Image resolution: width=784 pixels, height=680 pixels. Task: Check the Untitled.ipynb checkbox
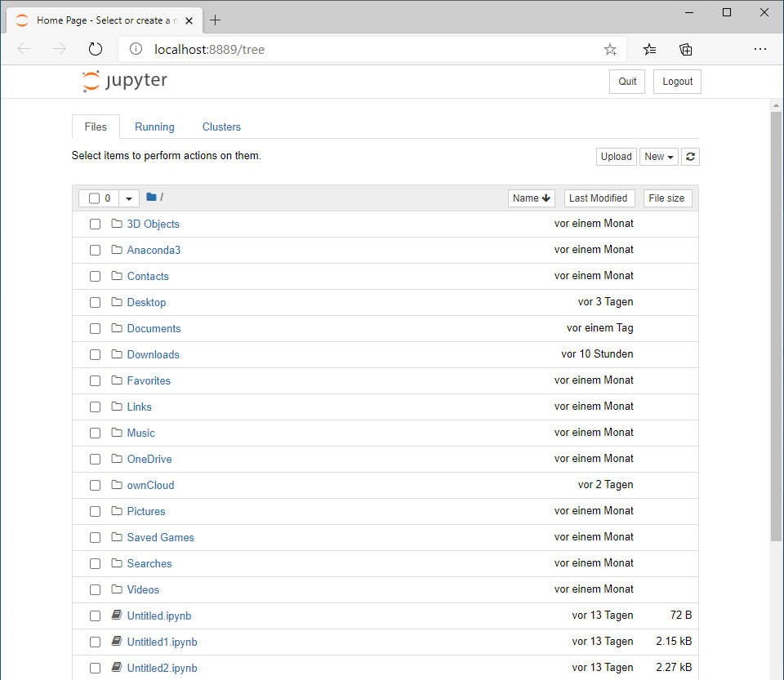(x=95, y=616)
